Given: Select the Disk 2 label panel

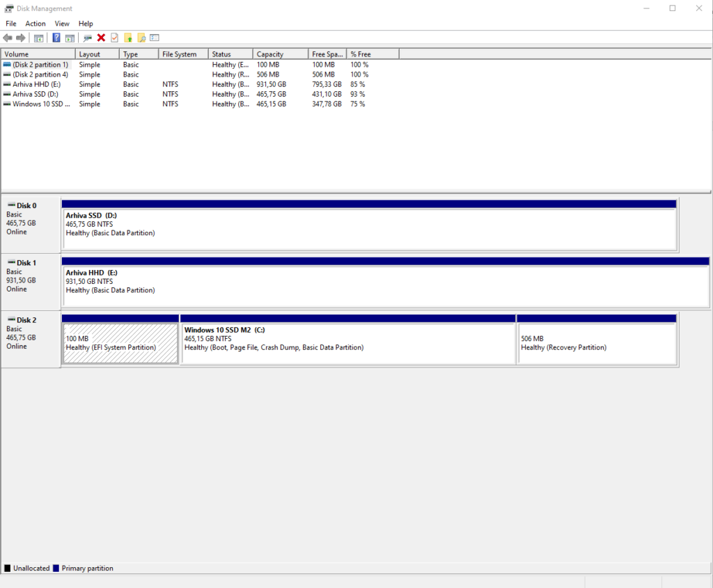Looking at the screenshot, I should coord(31,340).
